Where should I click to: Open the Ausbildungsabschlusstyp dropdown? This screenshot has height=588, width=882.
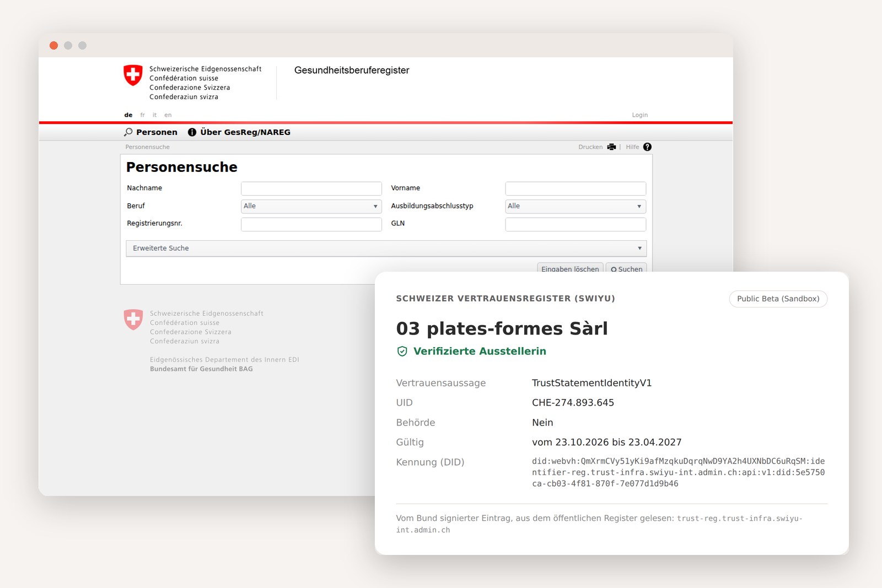pos(576,206)
